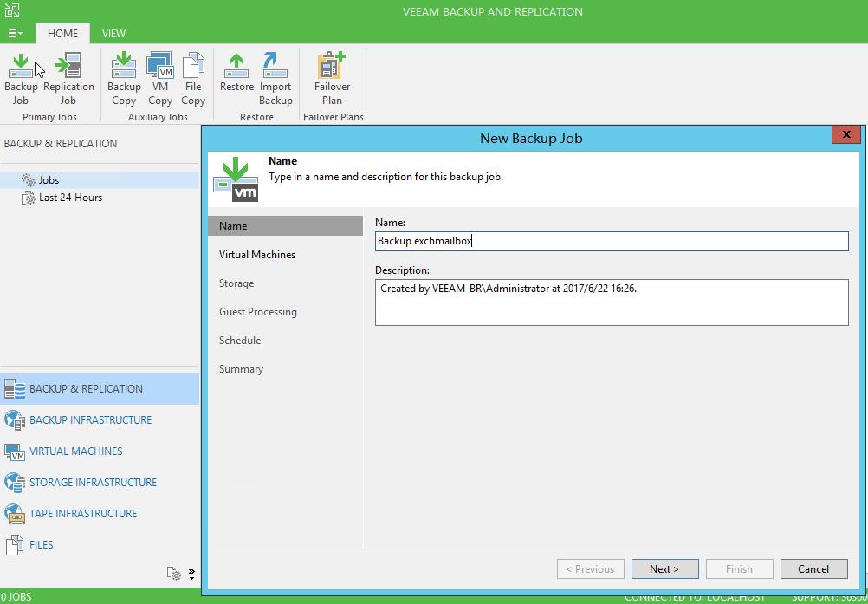Expand navigation pane overflow chevron

[191, 574]
